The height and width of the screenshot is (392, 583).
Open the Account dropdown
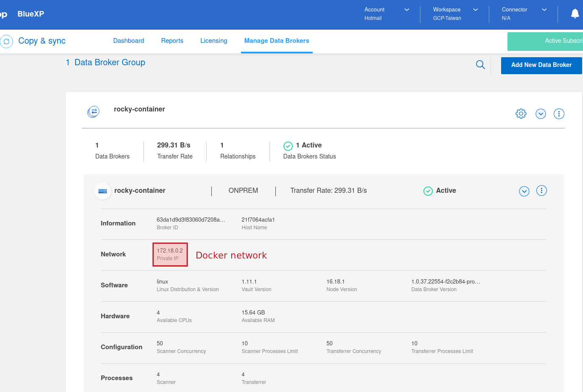click(x=387, y=14)
